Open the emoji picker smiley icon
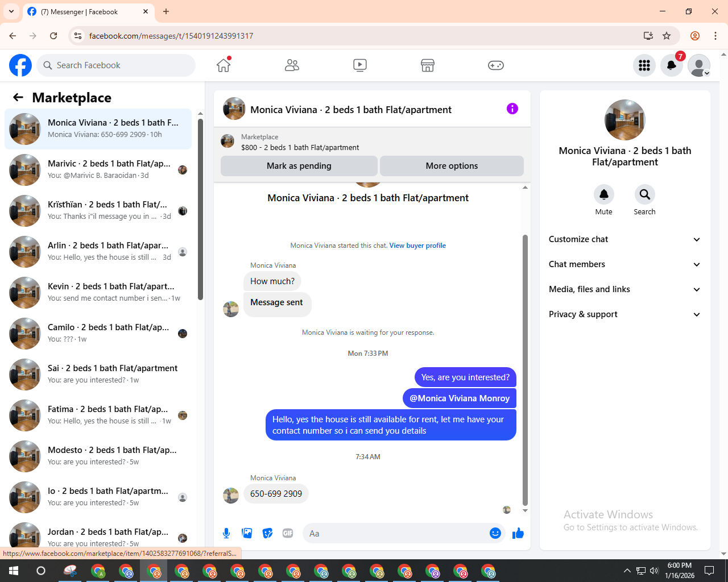Viewport: 728px width, 582px height. [x=495, y=533]
